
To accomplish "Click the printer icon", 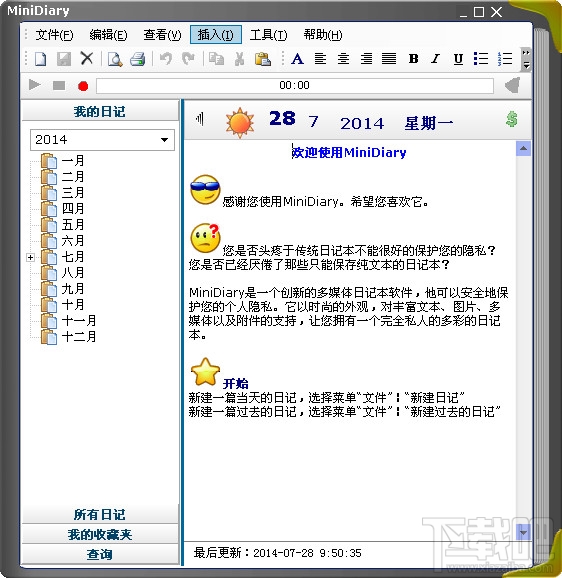I will point(138,59).
